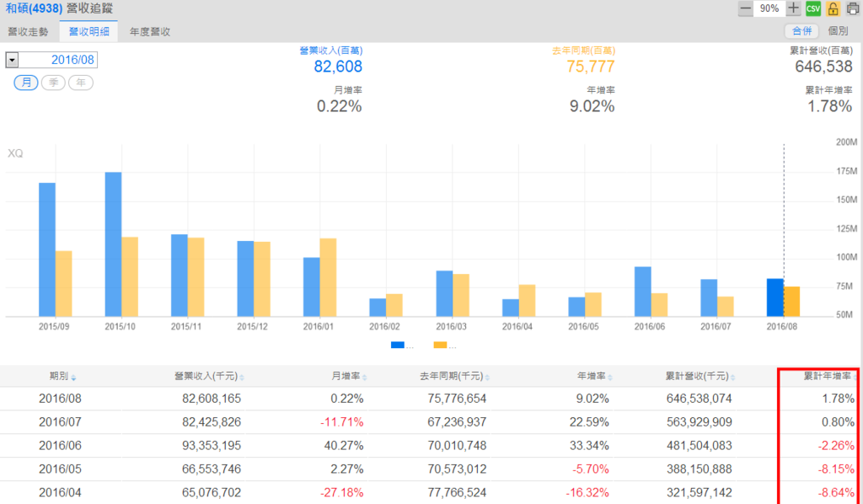Sort by 月增率 column arrows
Screen dimensions: 863x504
point(365,378)
